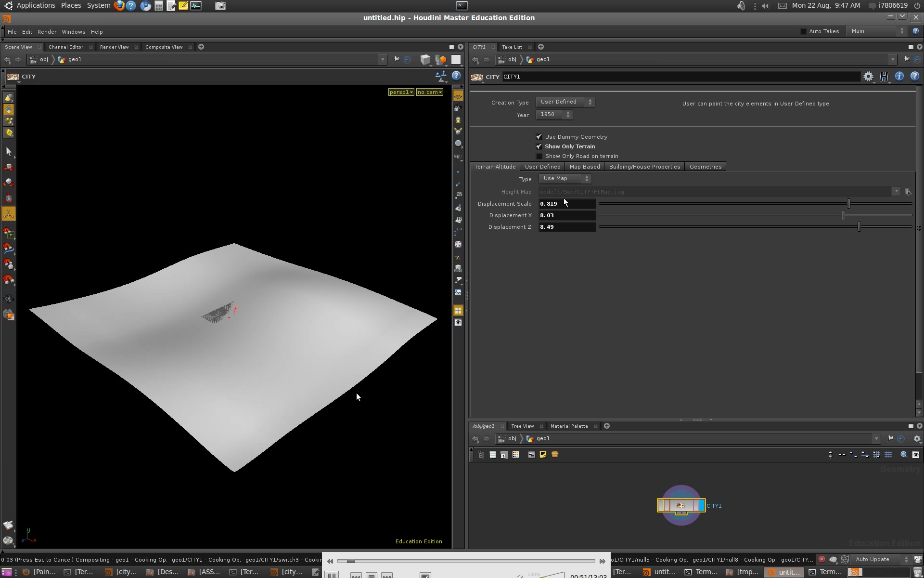Click Displacement Scale slider handle
This screenshot has width=924, height=578.
[x=848, y=204]
